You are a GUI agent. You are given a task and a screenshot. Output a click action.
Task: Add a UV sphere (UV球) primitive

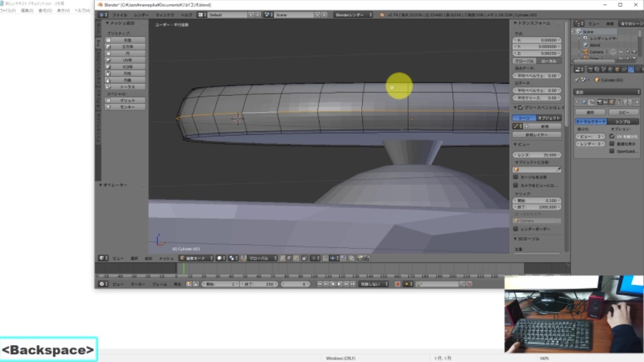(127, 60)
